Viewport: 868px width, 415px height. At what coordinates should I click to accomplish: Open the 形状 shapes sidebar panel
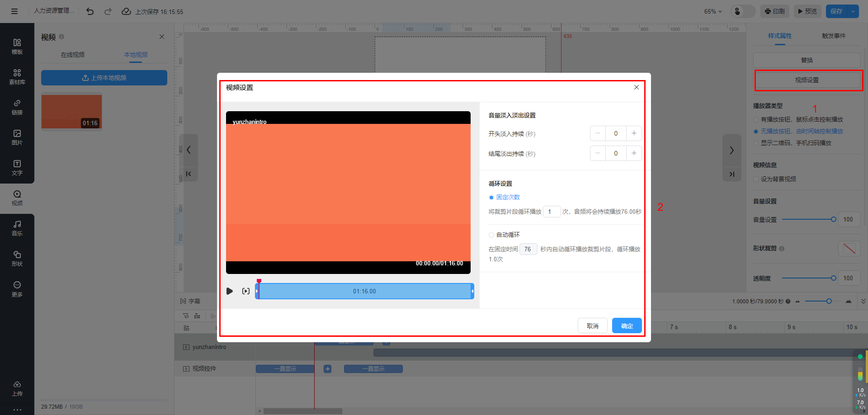click(x=17, y=258)
